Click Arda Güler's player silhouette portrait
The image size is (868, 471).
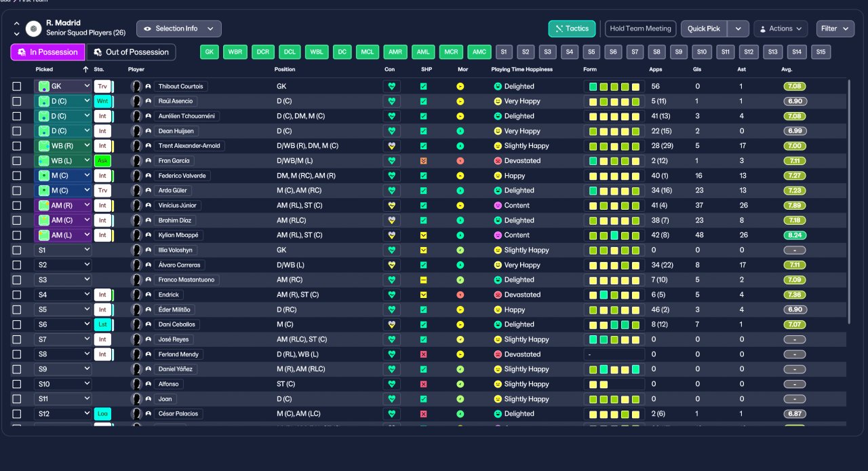[x=136, y=191]
